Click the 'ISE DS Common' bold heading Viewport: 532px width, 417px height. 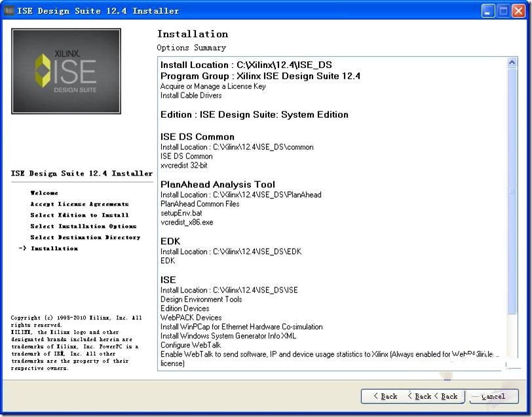pyautogui.click(x=197, y=137)
